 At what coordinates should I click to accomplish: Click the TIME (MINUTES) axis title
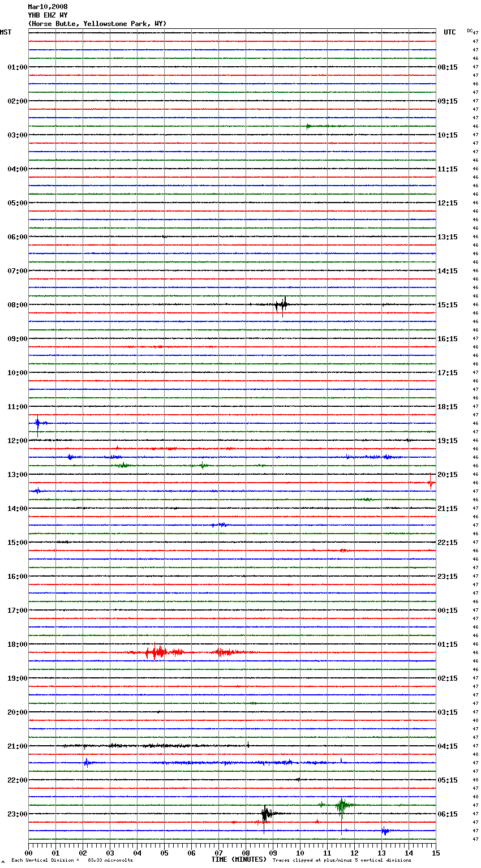pos(239,860)
